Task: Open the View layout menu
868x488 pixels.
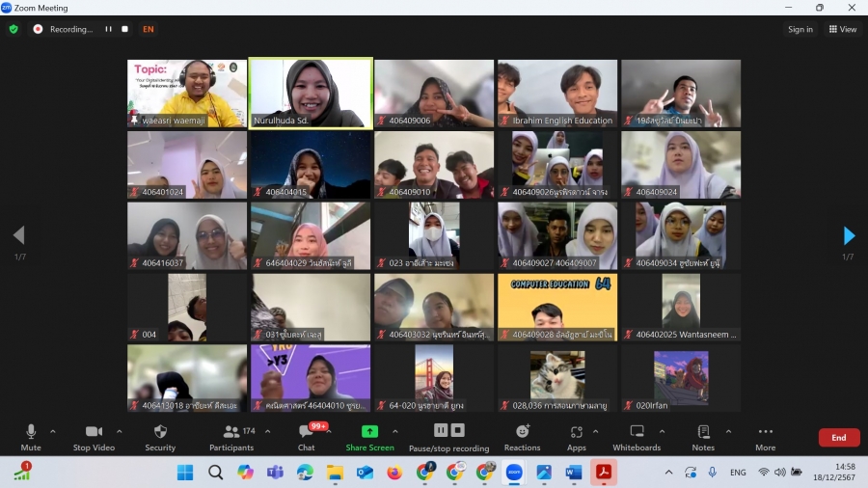Action: pyautogui.click(x=842, y=29)
